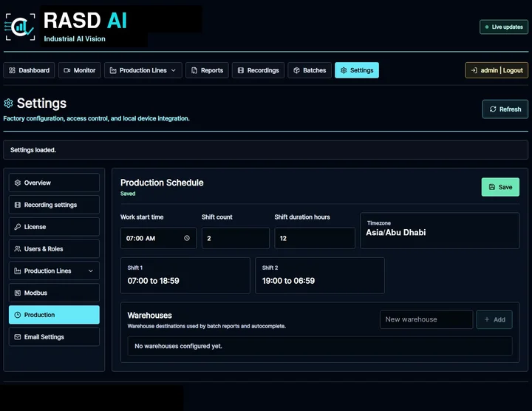Select the Production section
532x411 pixels.
(54, 315)
